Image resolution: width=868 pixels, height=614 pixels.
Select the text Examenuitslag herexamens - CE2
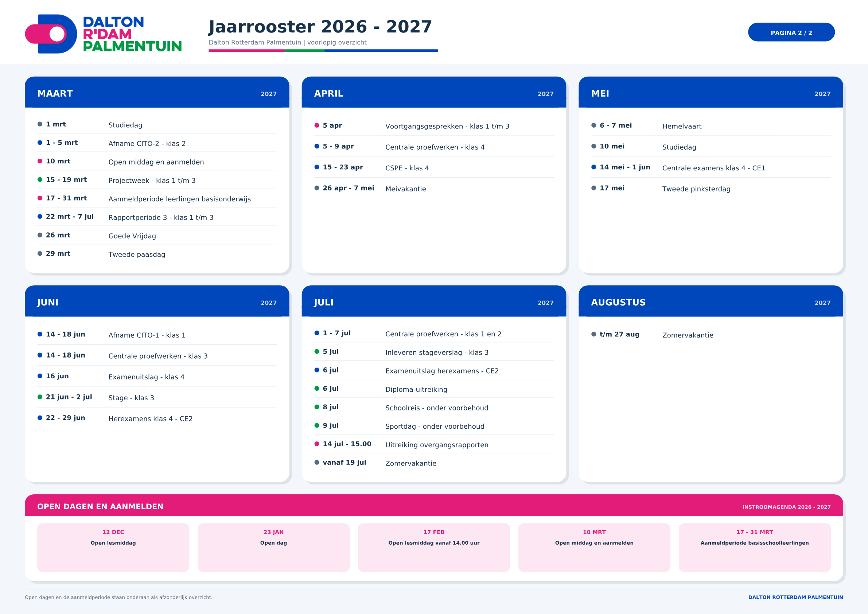click(x=442, y=371)
